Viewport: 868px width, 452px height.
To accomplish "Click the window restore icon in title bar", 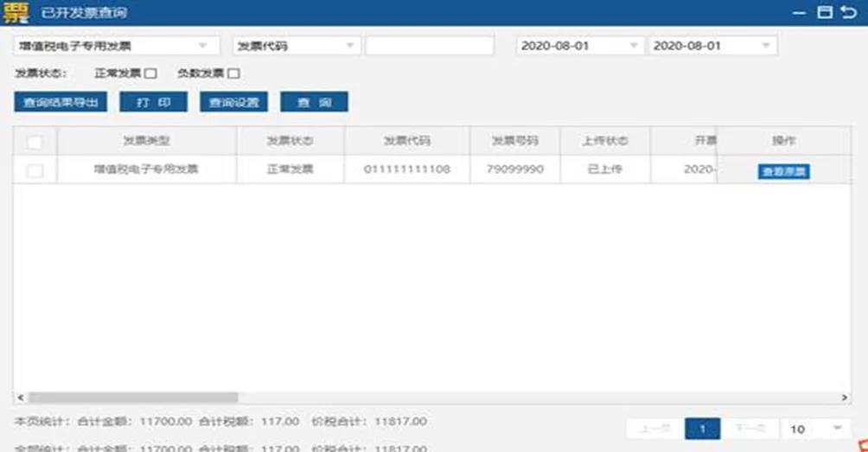I will [825, 12].
